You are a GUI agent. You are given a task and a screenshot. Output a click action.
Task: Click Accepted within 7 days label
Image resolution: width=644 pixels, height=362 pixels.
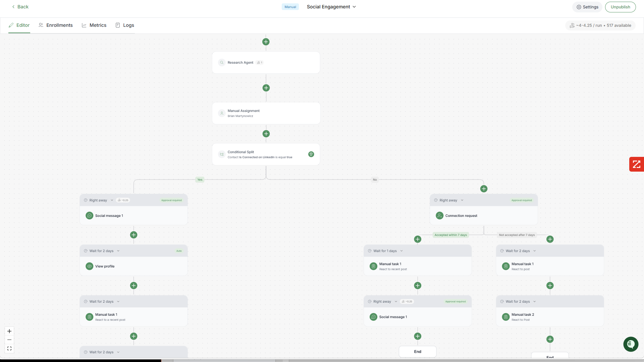click(x=451, y=235)
